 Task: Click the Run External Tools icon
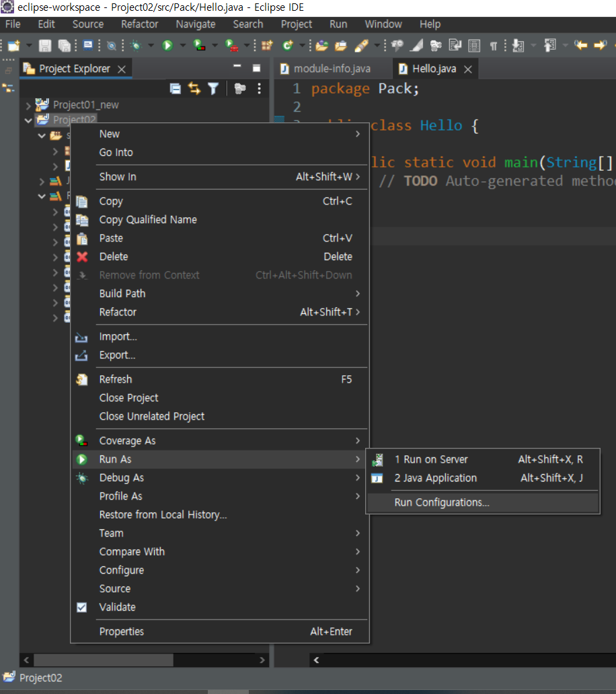(231, 45)
